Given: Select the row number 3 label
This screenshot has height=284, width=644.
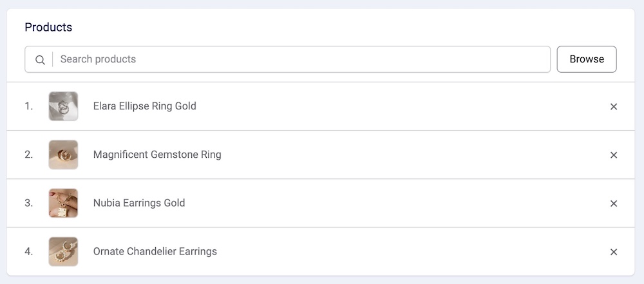Looking at the screenshot, I should (29, 203).
